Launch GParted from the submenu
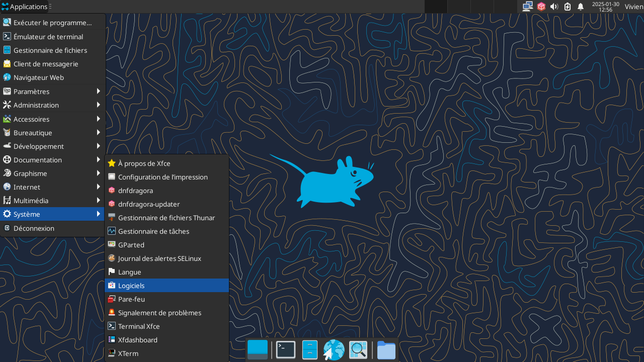 click(167, 245)
